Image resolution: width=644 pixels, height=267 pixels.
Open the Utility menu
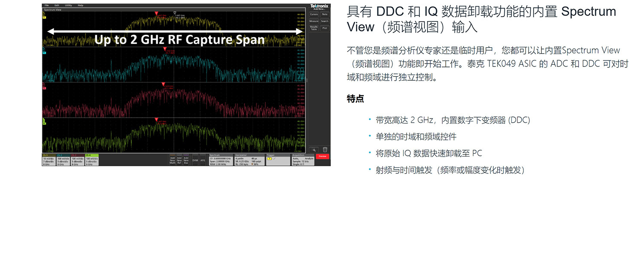click(x=68, y=5)
